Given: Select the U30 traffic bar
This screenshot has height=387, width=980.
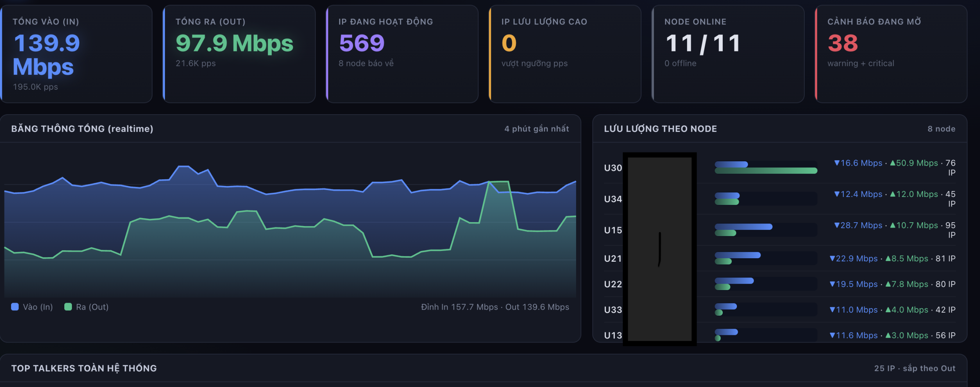Looking at the screenshot, I should point(766,167).
